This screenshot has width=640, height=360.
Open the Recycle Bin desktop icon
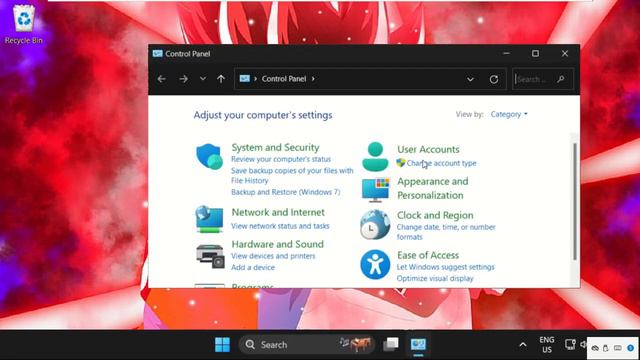point(24,24)
